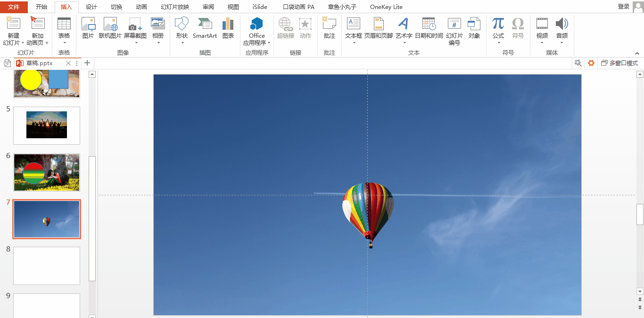Switch to the 切换 Transitions tab

tap(116, 7)
